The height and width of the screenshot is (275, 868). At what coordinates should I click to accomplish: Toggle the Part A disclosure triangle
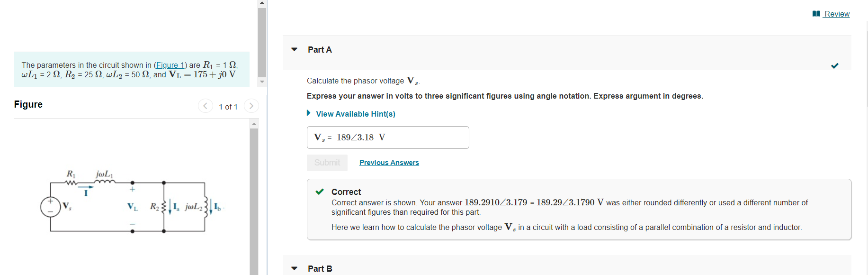pyautogui.click(x=294, y=49)
